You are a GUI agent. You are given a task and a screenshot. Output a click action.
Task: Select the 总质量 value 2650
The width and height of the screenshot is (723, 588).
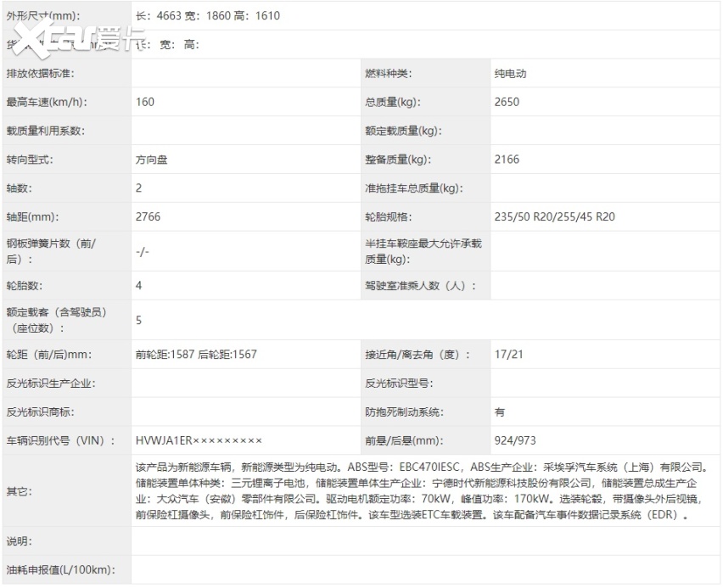pos(507,102)
